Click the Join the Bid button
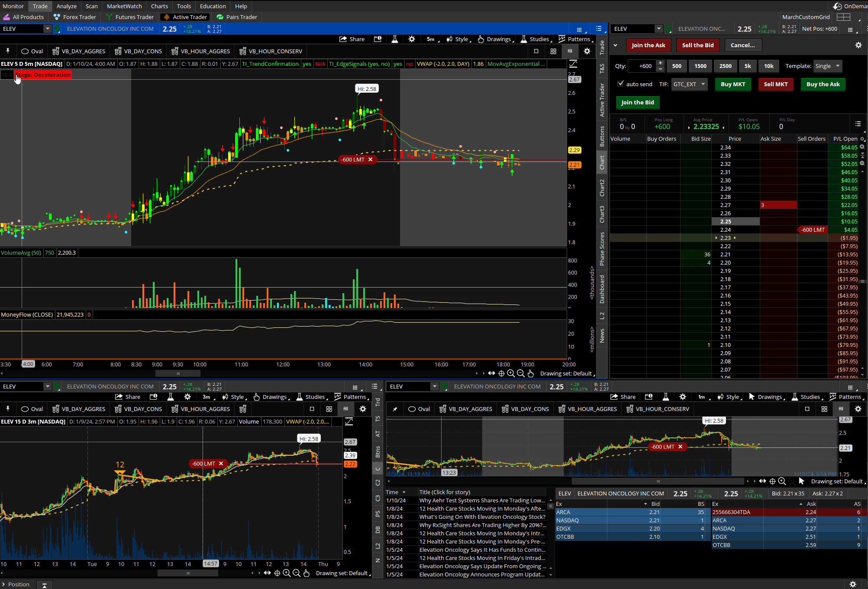Screen dimensions: 868x589 637,102
